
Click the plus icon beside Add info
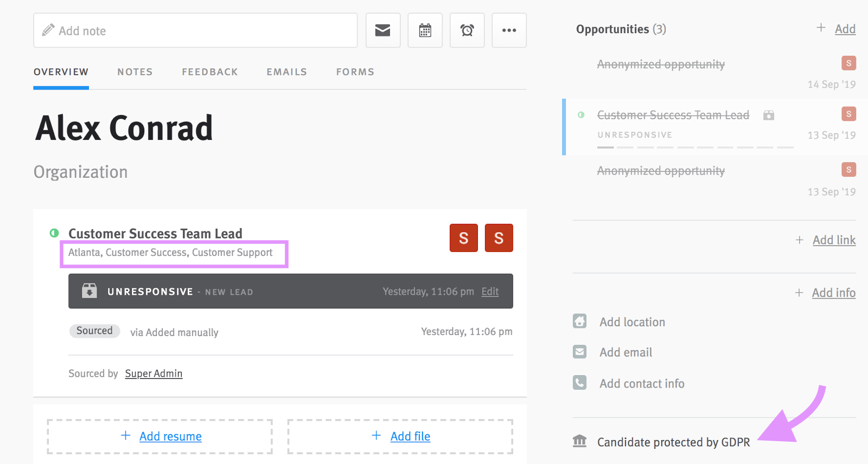pos(799,293)
